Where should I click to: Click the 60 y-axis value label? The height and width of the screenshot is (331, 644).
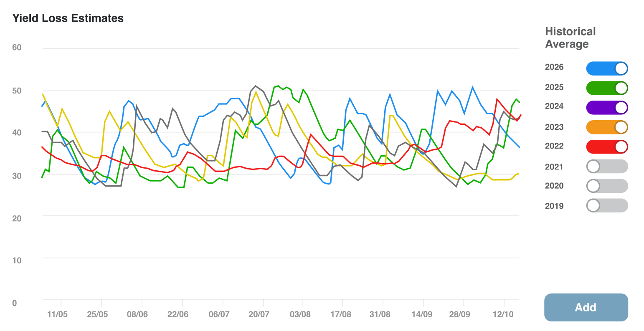[17, 48]
